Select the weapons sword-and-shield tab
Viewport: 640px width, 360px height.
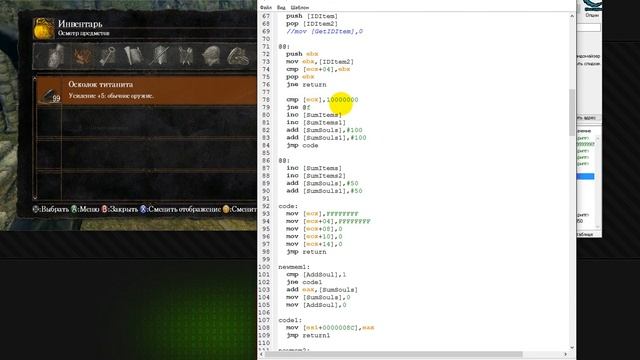159,56
